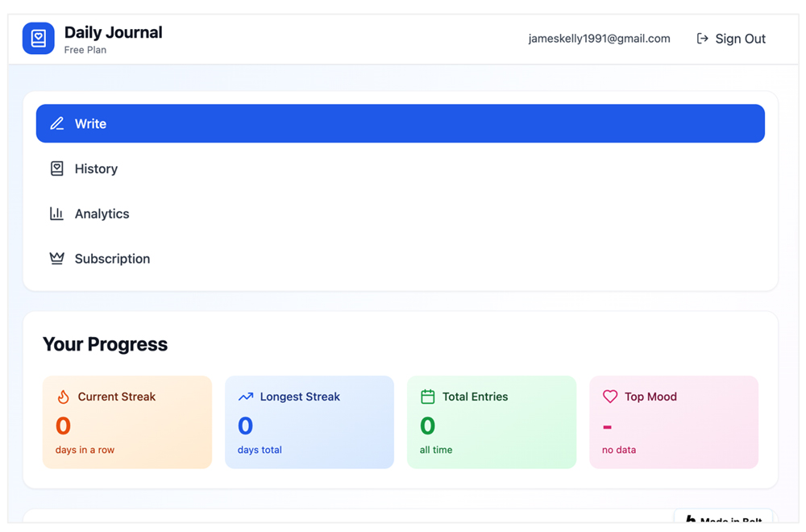Click the flame icon in Current Streak

pyautogui.click(x=63, y=397)
